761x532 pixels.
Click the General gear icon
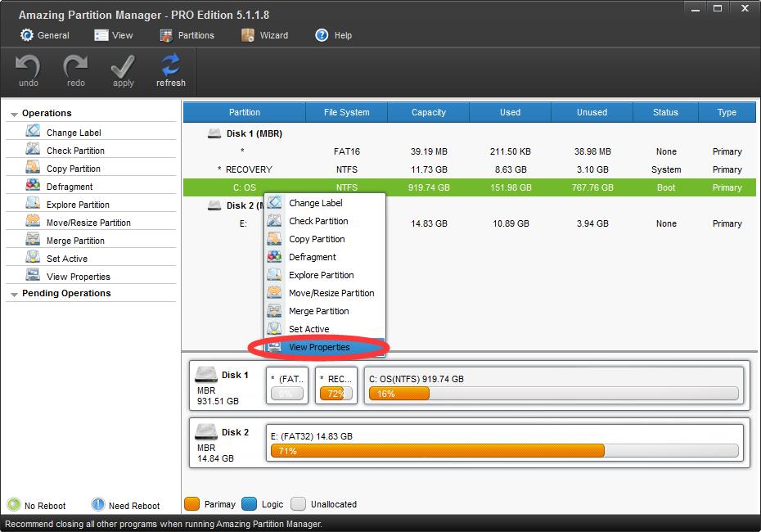coord(27,35)
